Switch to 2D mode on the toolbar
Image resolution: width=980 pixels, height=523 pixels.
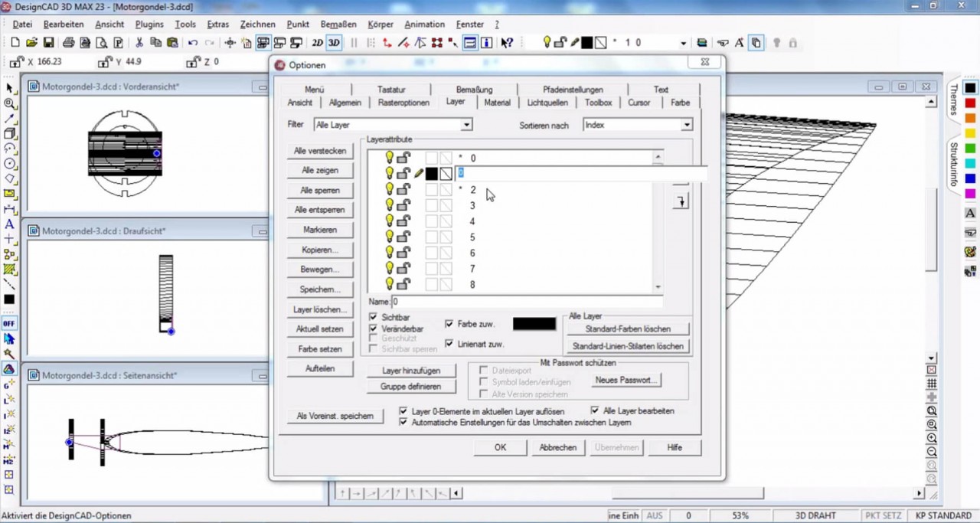pos(317,42)
